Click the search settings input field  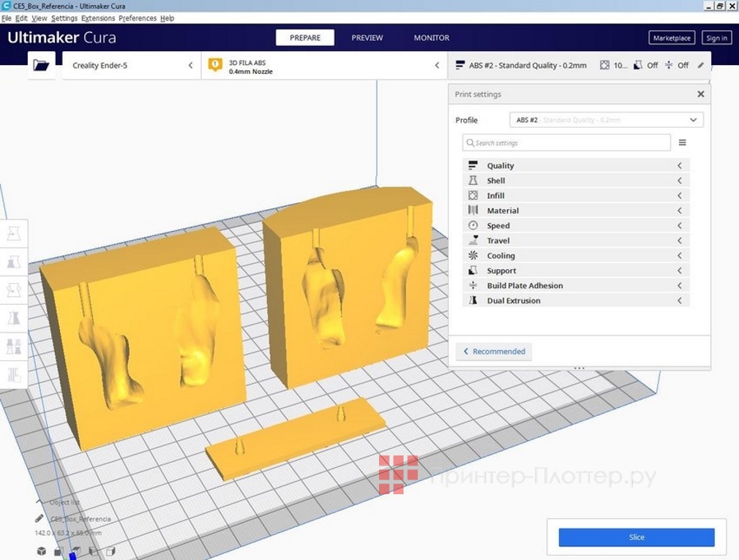[567, 143]
